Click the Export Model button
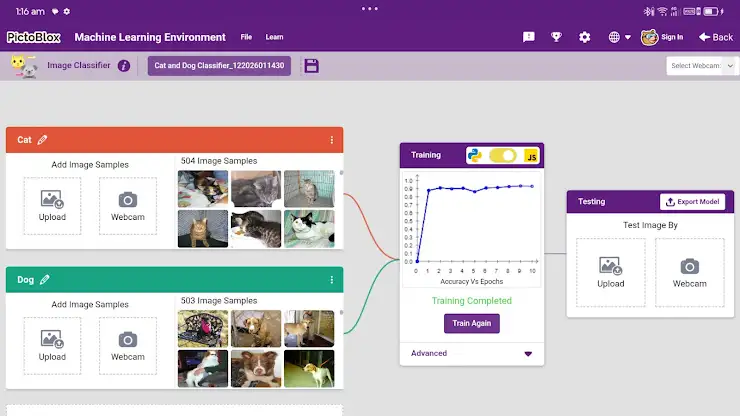Screen dimensions: 740x416 [692, 202]
